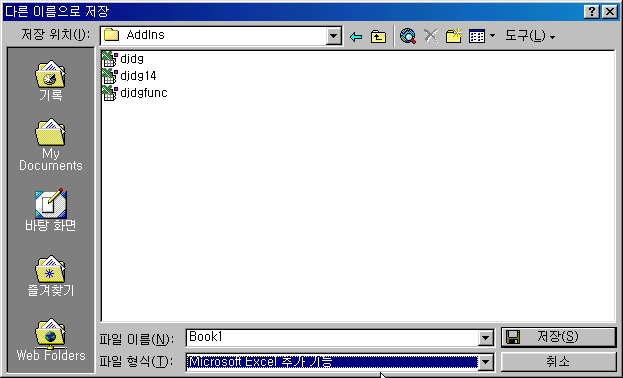Viewport: 623px width, 378px height.
Task: Select the djdgfunc file
Action: [135, 93]
